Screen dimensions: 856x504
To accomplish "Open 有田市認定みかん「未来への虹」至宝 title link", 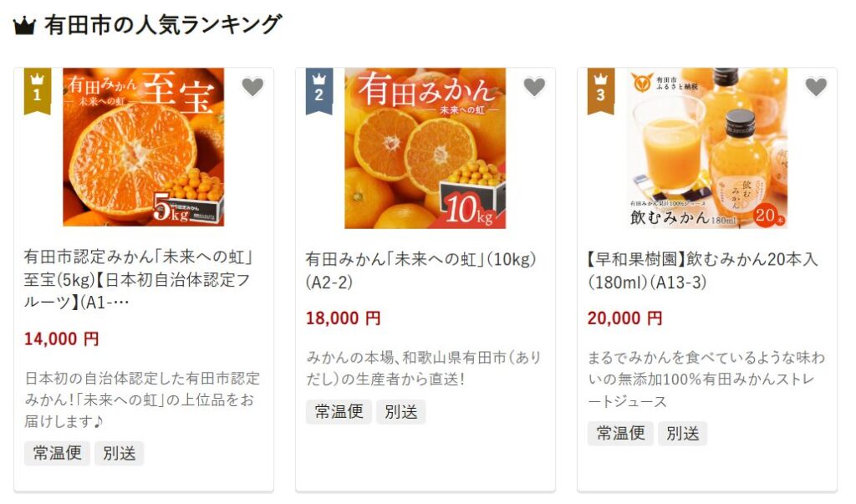I will (138, 279).
